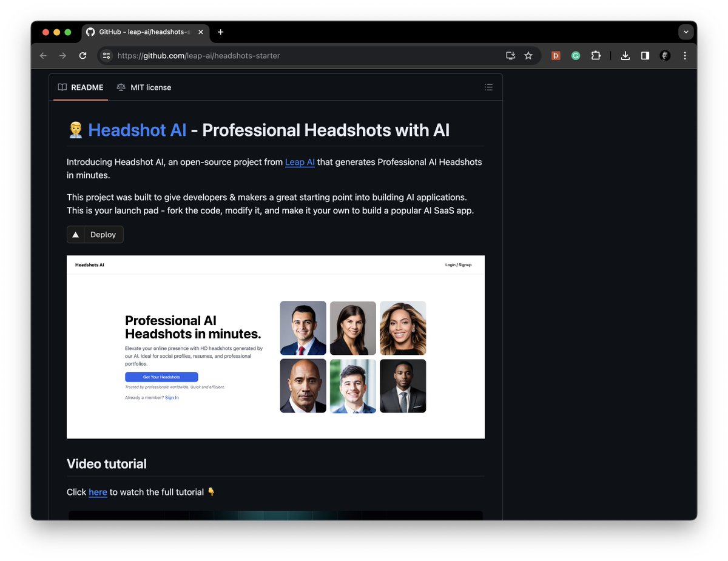Open the README outline list icon
Image resolution: width=728 pixels, height=561 pixels.
488,87
